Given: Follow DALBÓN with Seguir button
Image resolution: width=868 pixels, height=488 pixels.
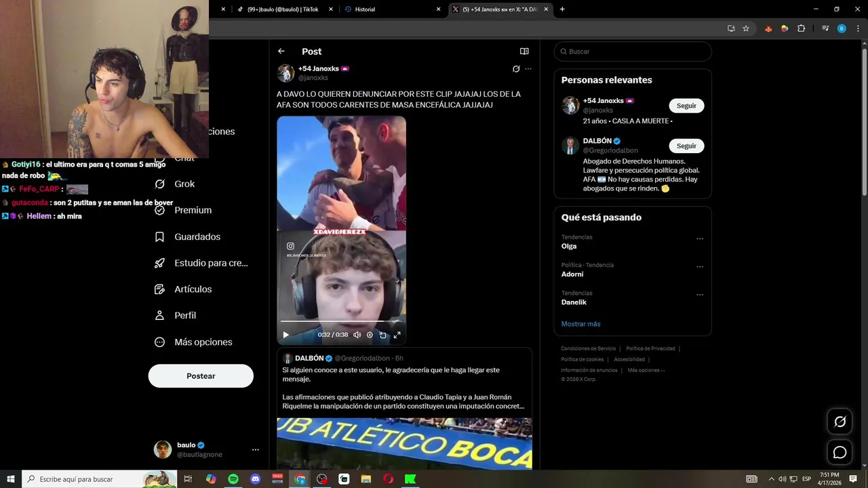Looking at the screenshot, I should point(686,146).
